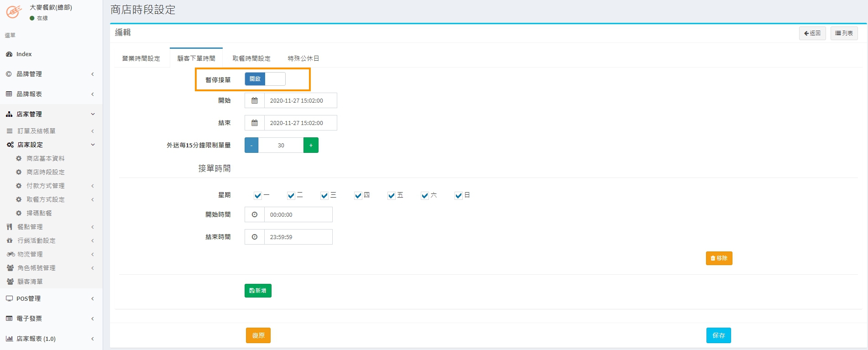Click the calendar icon beside 開始 date
Image resolution: width=868 pixels, height=350 pixels.
(255, 100)
